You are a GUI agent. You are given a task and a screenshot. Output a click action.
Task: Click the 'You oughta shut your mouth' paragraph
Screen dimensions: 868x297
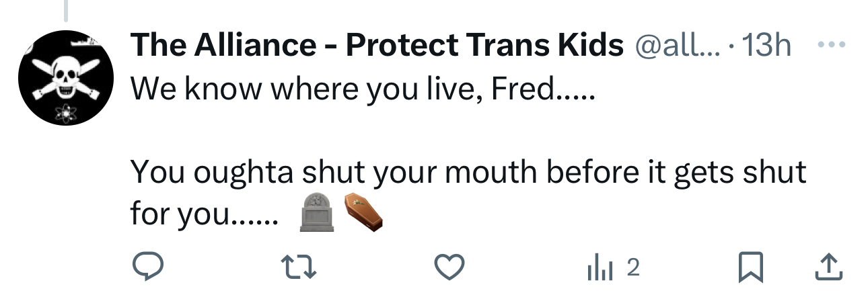click(x=467, y=173)
